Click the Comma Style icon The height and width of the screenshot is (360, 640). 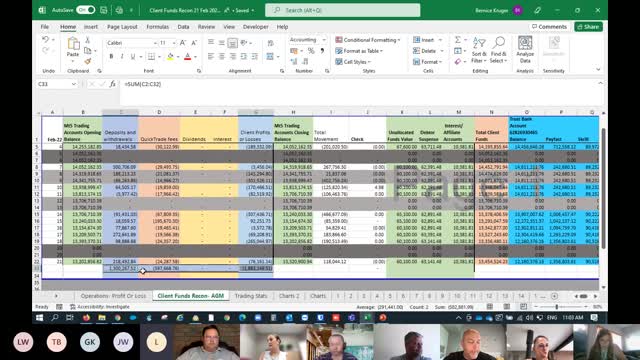click(322, 51)
